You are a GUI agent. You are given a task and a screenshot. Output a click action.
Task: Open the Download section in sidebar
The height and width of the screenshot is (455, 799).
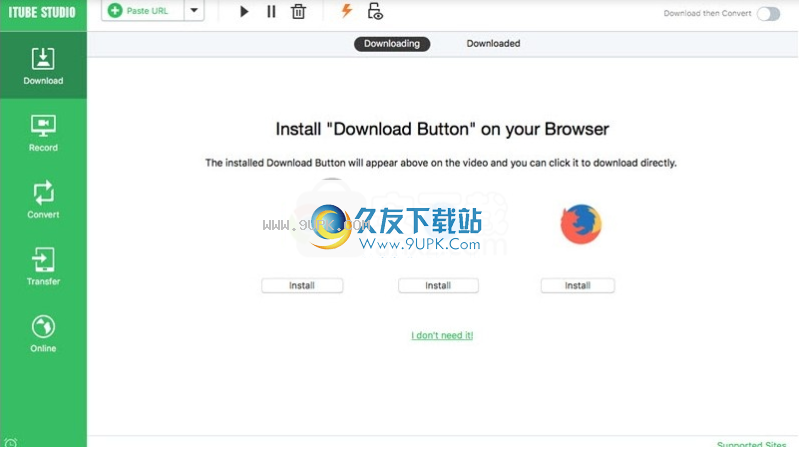point(43,65)
